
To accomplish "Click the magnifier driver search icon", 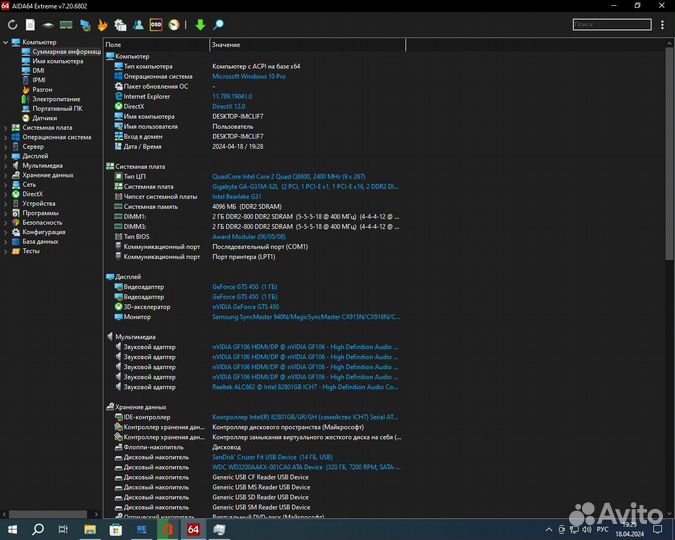I will tap(218, 25).
